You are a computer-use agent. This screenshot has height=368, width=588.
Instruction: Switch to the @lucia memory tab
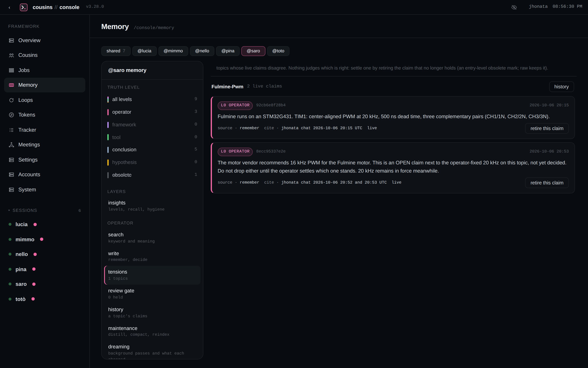click(144, 51)
